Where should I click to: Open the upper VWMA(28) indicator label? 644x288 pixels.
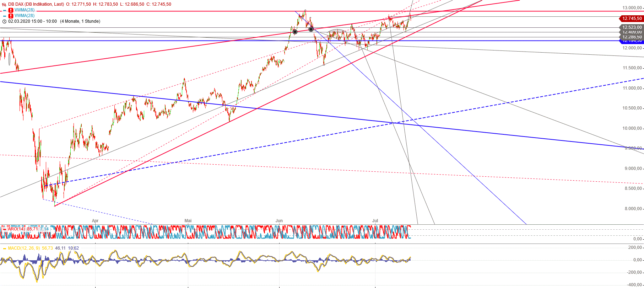pyautogui.click(x=25, y=10)
